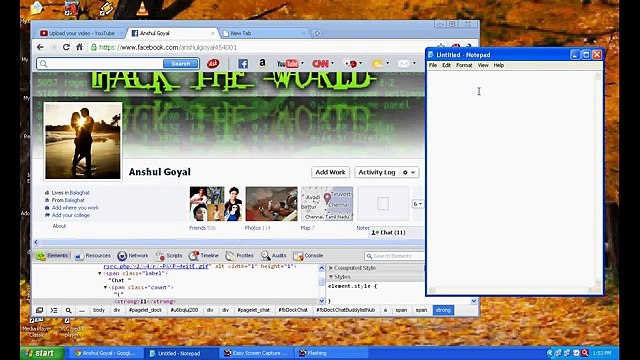Collapse span class count node
This screenshot has height=360, width=640.
click(105, 288)
